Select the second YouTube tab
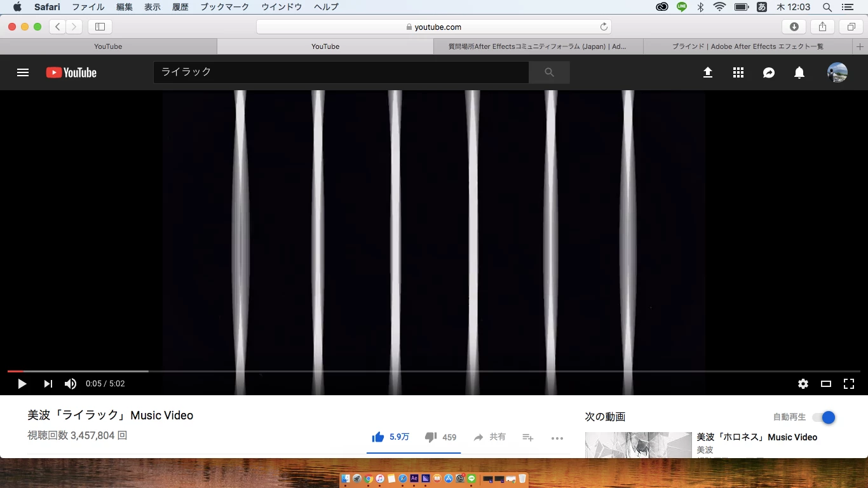The height and width of the screenshot is (488, 868). 325,46
